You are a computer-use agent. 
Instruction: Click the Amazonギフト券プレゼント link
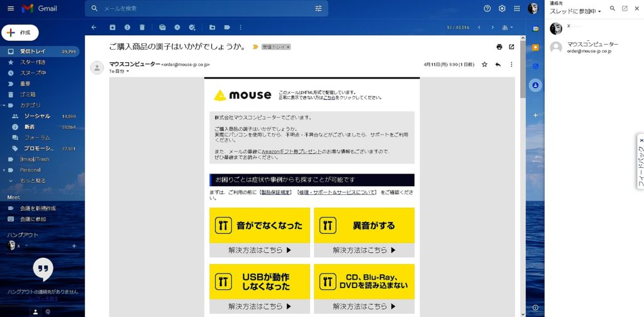291,152
